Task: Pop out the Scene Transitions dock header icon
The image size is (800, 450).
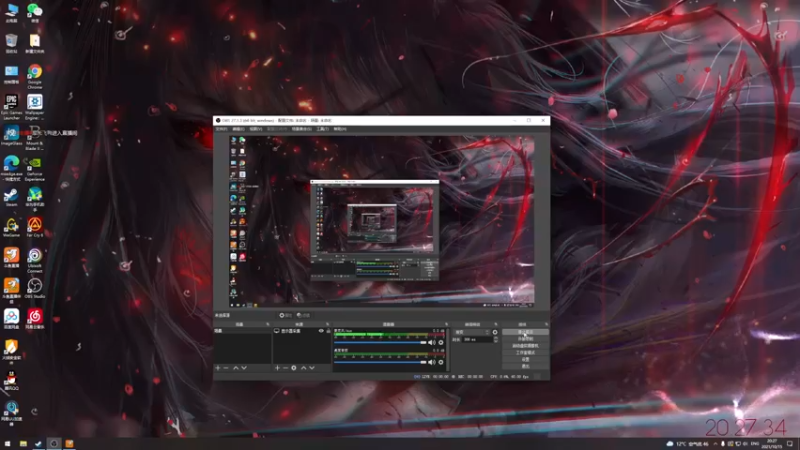Action: (496, 324)
